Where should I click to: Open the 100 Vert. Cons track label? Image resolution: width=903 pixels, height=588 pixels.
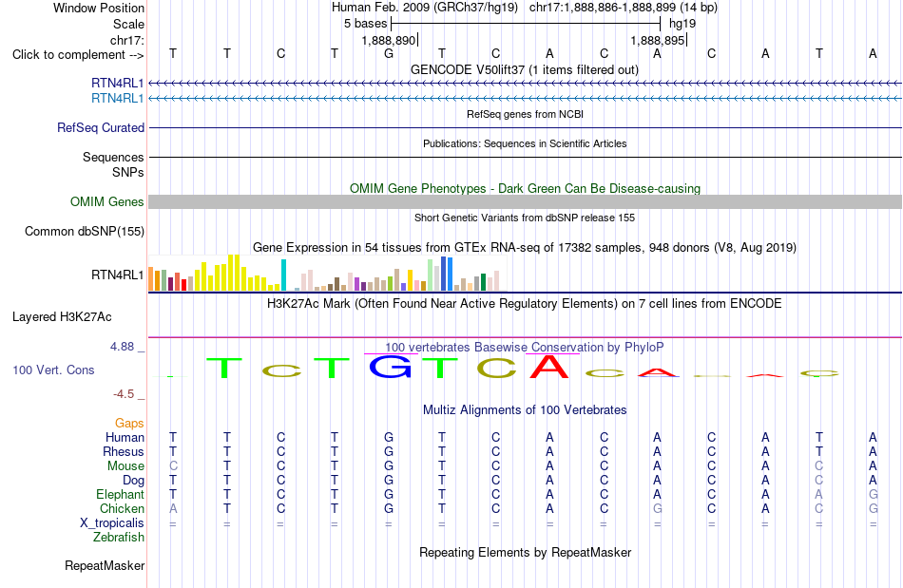pos(53,370)
